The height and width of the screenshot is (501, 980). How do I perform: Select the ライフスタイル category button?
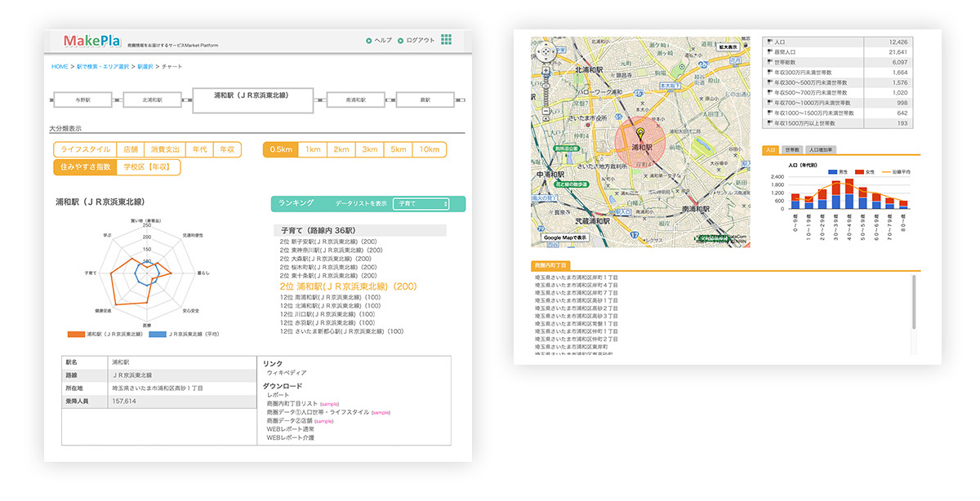coord(85,150)
